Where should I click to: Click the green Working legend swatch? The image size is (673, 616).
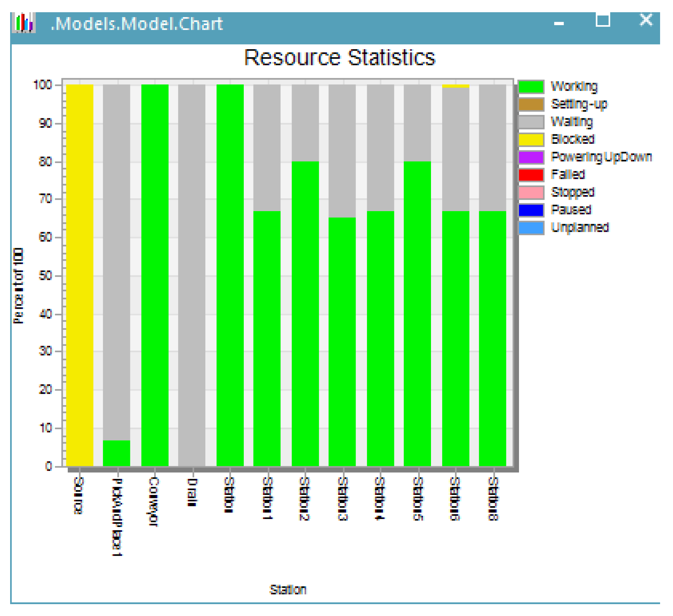[x=531, y=87]
